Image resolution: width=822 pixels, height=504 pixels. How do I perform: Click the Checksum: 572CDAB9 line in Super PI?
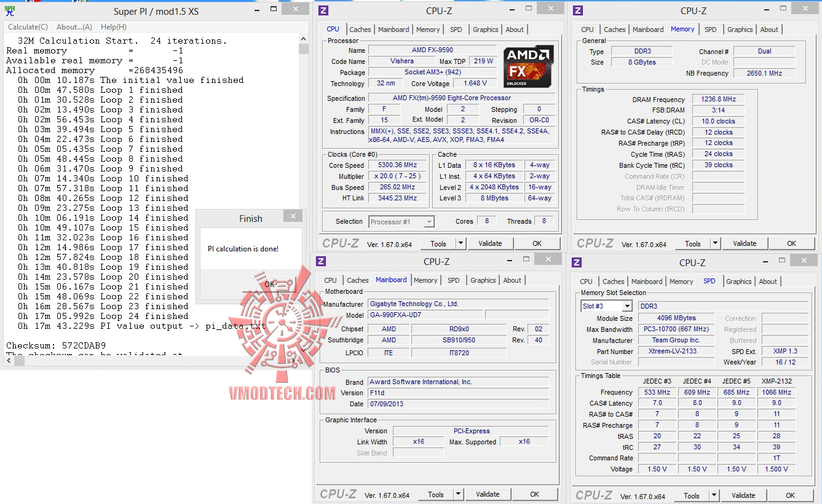coord(56,345)
